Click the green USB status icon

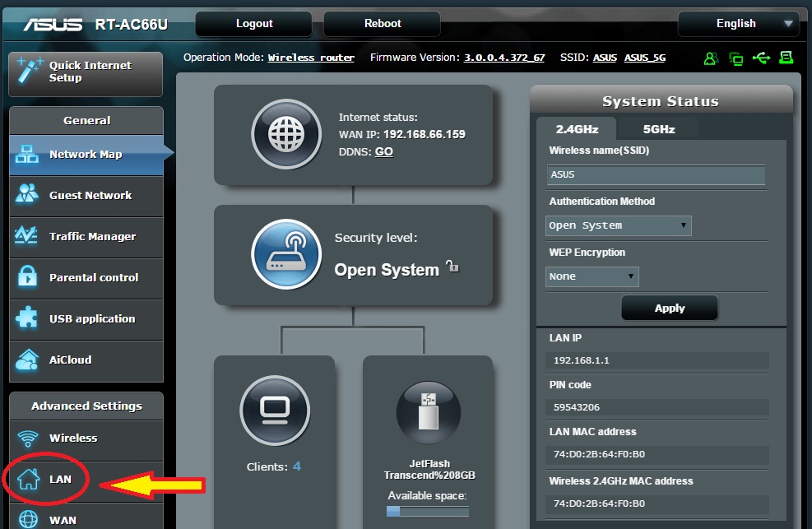pos(761,58)
